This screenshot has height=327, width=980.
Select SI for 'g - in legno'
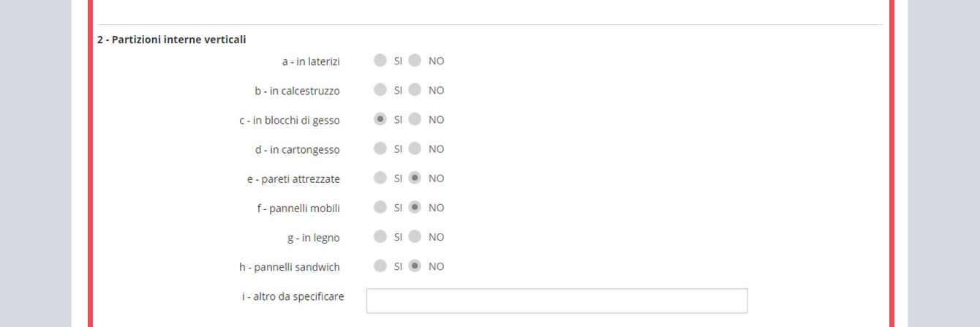coord(380,236)
